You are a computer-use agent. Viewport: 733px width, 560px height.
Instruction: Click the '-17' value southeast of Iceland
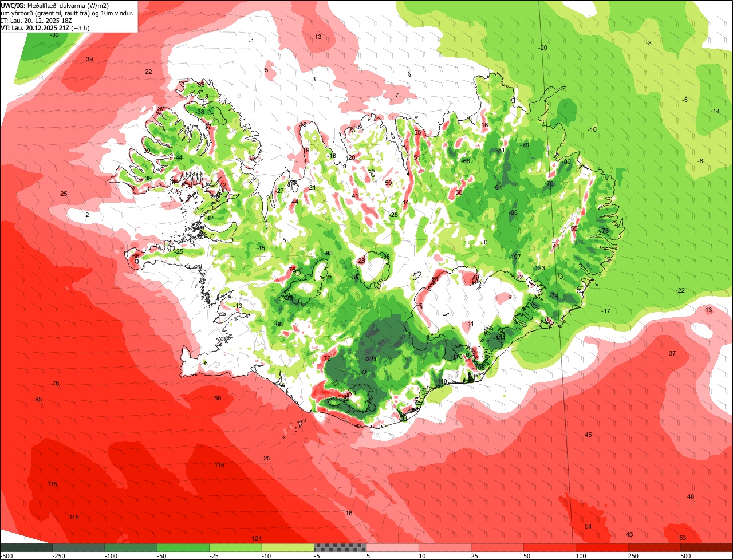tap(605, 311)
